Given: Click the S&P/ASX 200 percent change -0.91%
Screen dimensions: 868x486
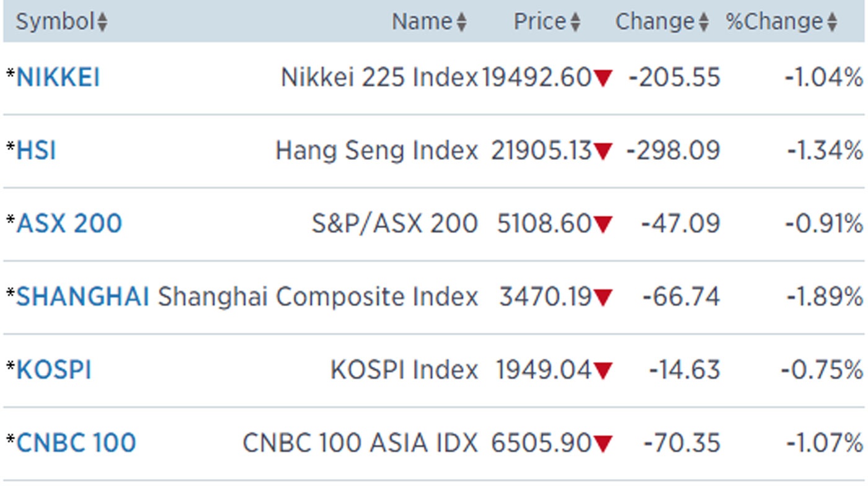Looking at the screenshot, I should tap(824, 224).
